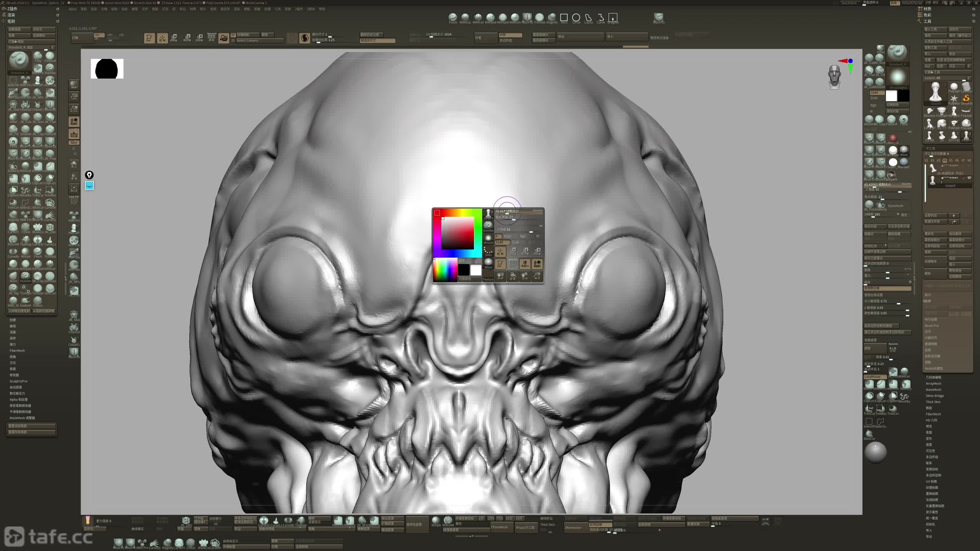
Task: Click the Edit mode icon in top toolbar
Action: 149,38
